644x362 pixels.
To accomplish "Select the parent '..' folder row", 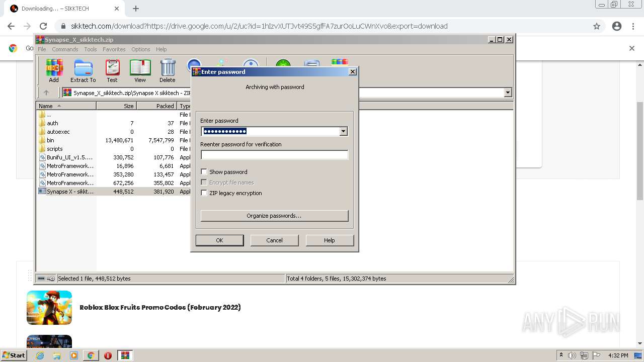I will (x=113, y=115).
